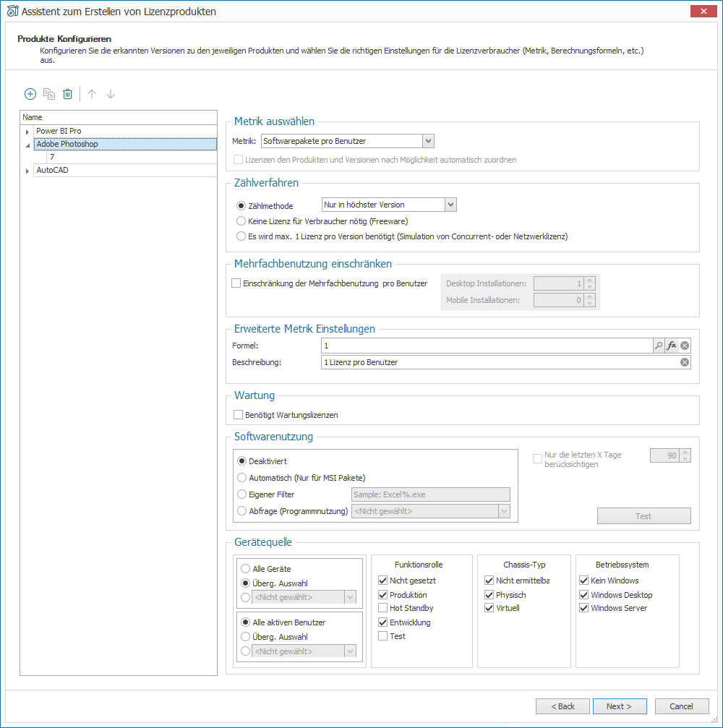The height and width of the screenshot is (728, 723).
Task: Copy the selected product via duplicate icon
Action: point(48,94)
